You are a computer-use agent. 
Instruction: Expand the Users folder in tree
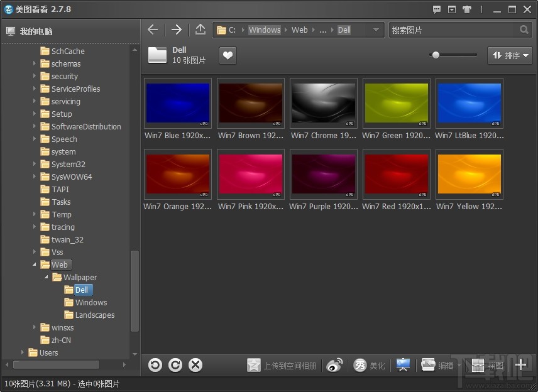[23, 352]
